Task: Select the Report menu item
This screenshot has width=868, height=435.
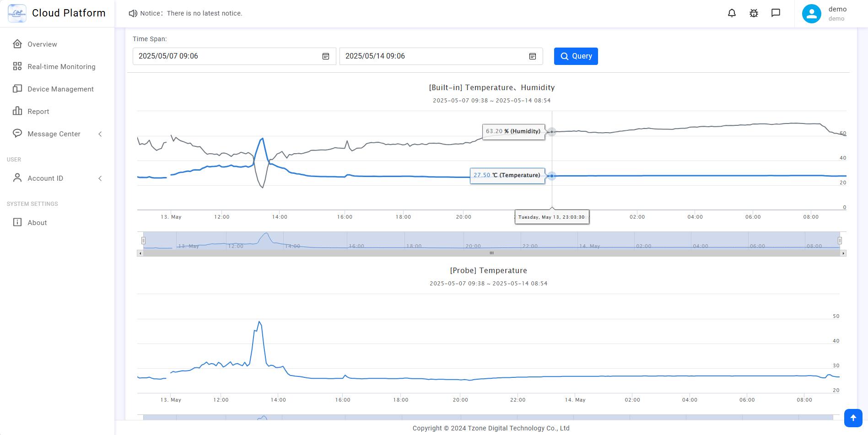Action: coord(38,112)
